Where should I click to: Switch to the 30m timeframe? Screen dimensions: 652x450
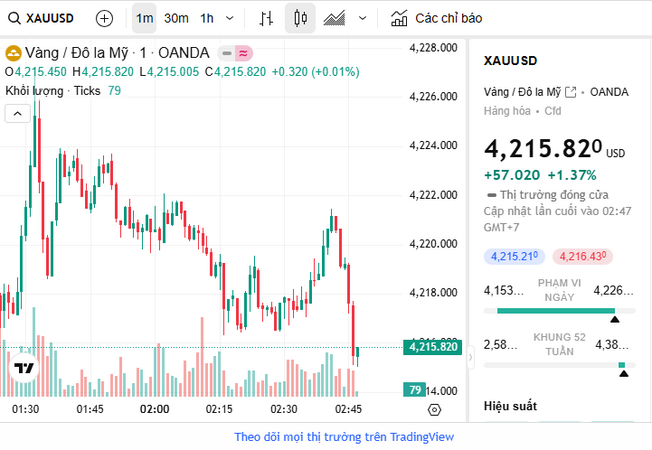tap(176, 18)
